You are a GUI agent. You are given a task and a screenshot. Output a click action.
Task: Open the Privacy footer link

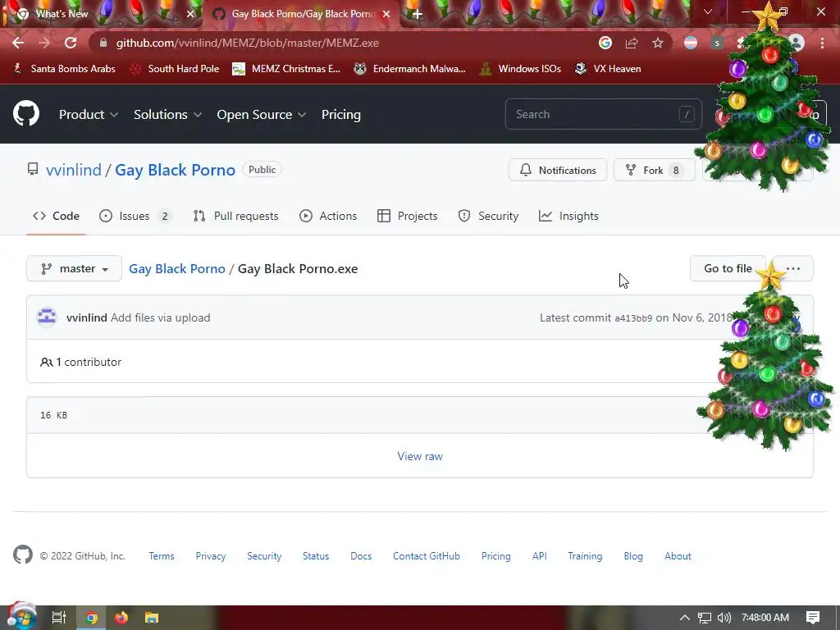(x=211, y=556)
